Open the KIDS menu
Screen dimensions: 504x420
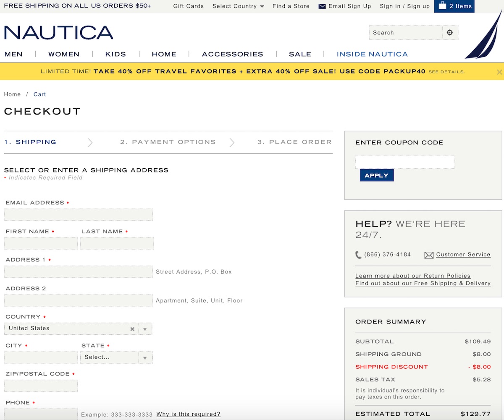pos(115,54)
